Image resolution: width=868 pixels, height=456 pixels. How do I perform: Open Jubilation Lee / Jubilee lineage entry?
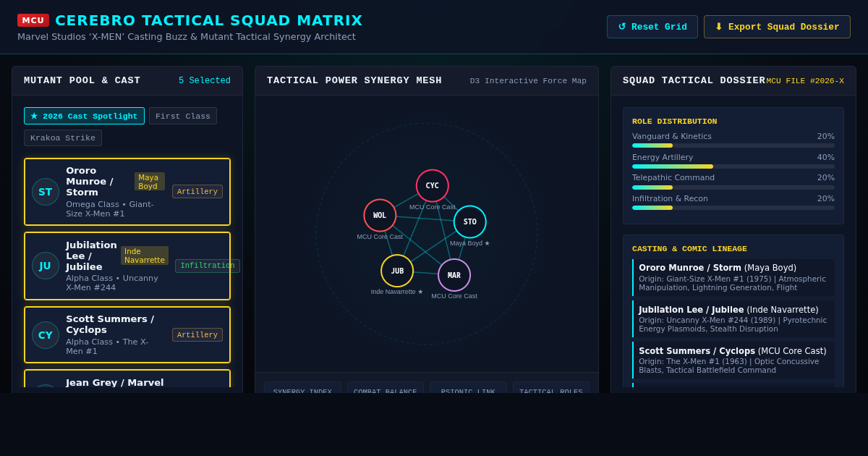pyautogui.click(x=733, y=319)
